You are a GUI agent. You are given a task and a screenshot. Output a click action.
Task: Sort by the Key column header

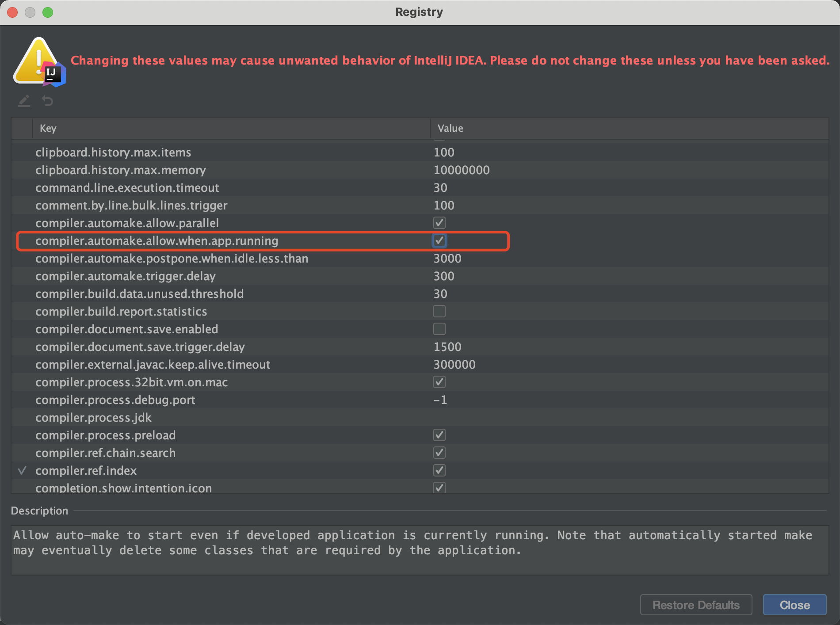coord(231,128)
